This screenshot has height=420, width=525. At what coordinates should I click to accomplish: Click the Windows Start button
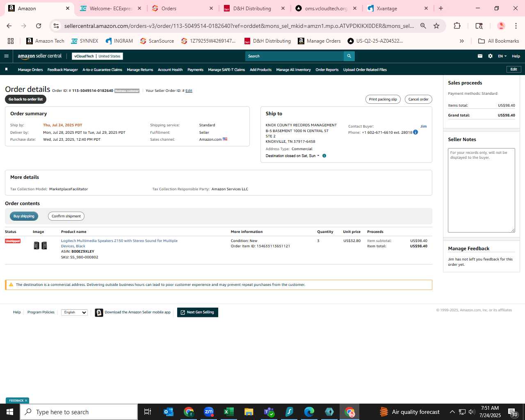pyautogui.click(x=10, y=412)
